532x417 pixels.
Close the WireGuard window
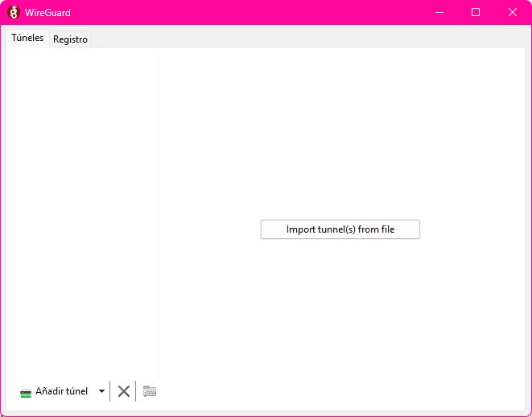pyautogui.click(x=513, y=13)
